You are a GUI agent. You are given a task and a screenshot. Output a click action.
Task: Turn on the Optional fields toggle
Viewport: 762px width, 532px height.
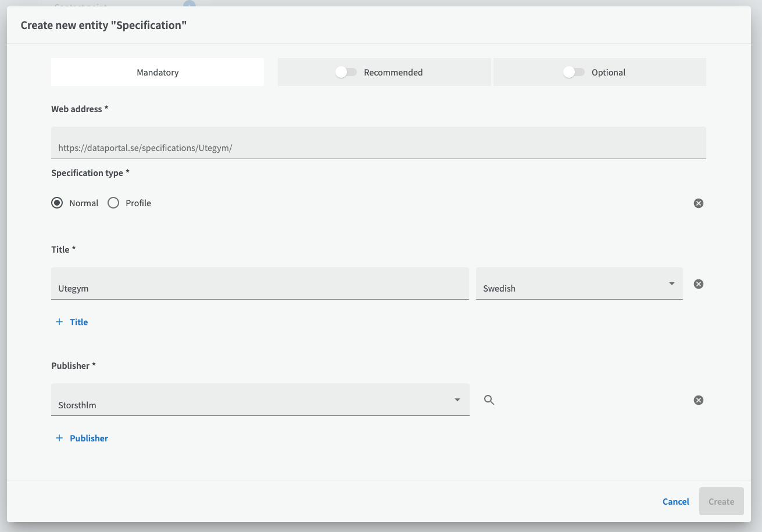(x=574, y=73)
